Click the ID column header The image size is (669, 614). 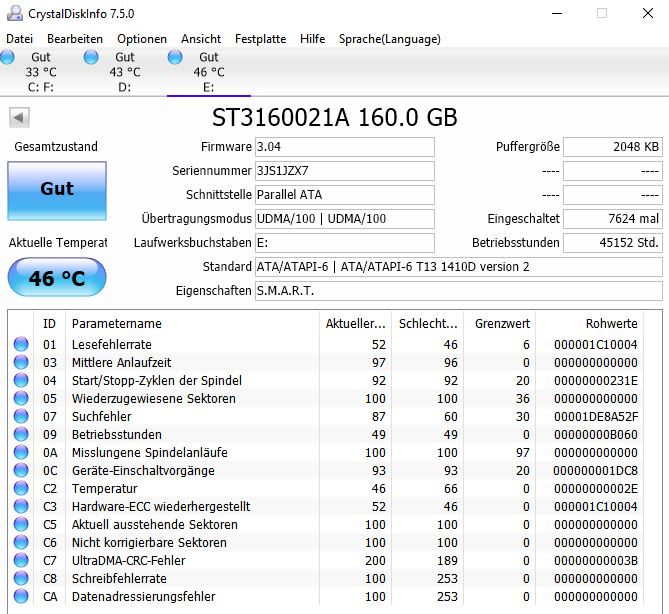tap(49, 323)
